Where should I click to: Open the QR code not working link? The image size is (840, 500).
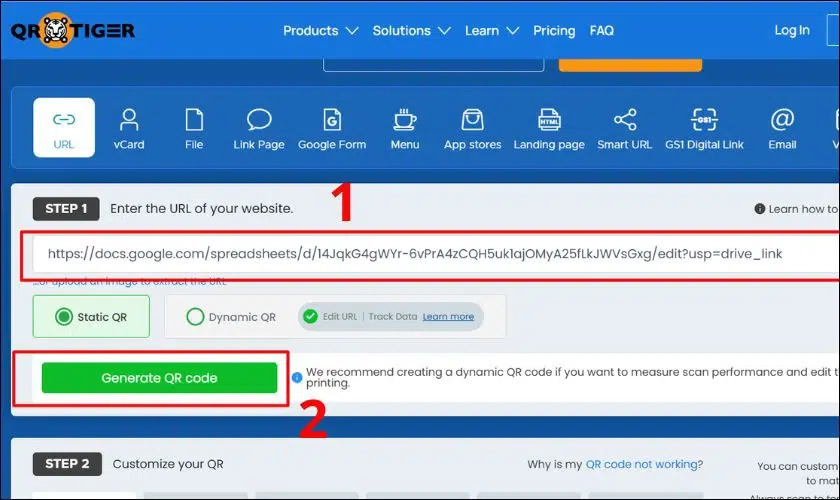click(642, 464)
